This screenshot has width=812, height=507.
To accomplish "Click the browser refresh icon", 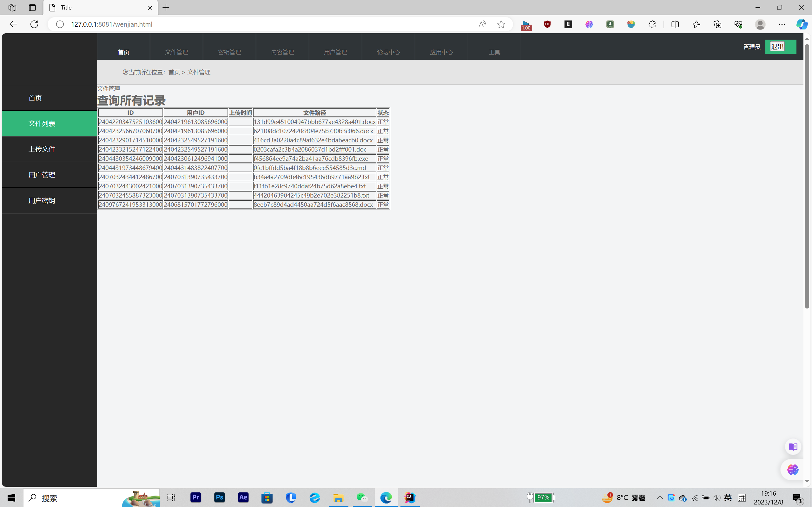I will click(x=34, y=24).
